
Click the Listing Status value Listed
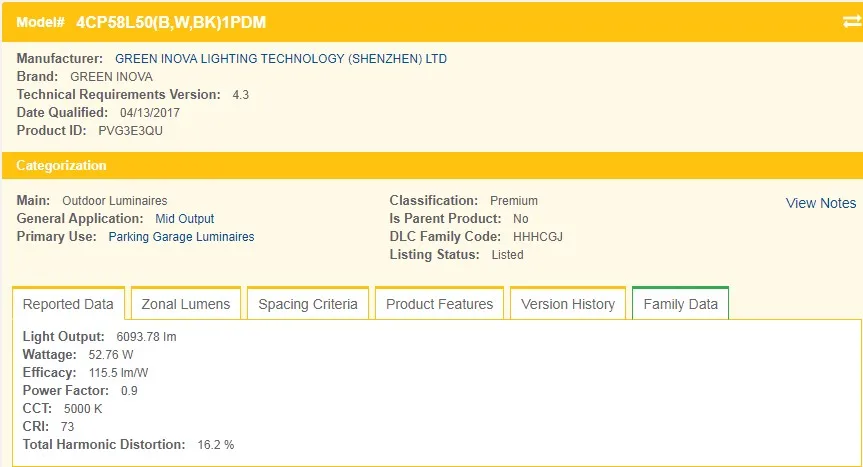pos(507,255)
